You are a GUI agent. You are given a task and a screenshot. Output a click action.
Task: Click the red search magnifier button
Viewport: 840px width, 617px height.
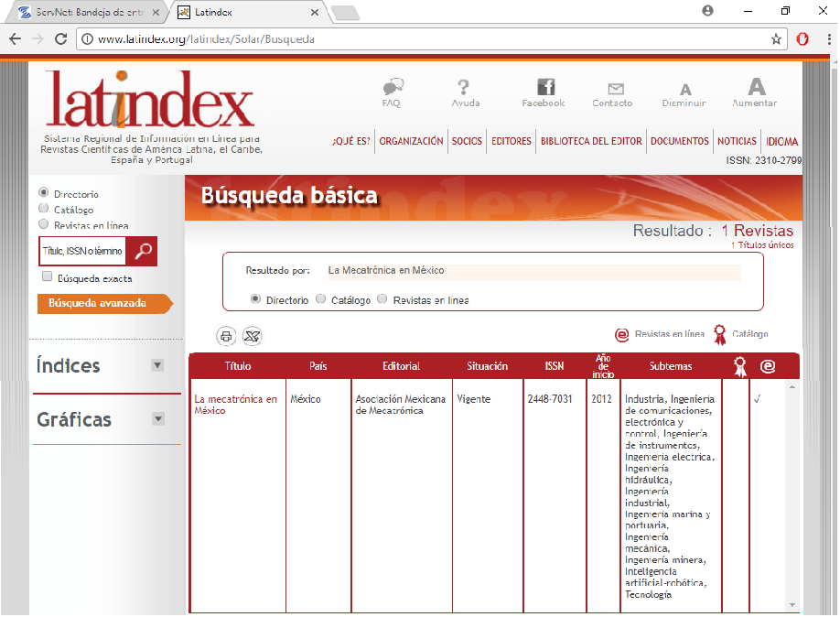142,251
